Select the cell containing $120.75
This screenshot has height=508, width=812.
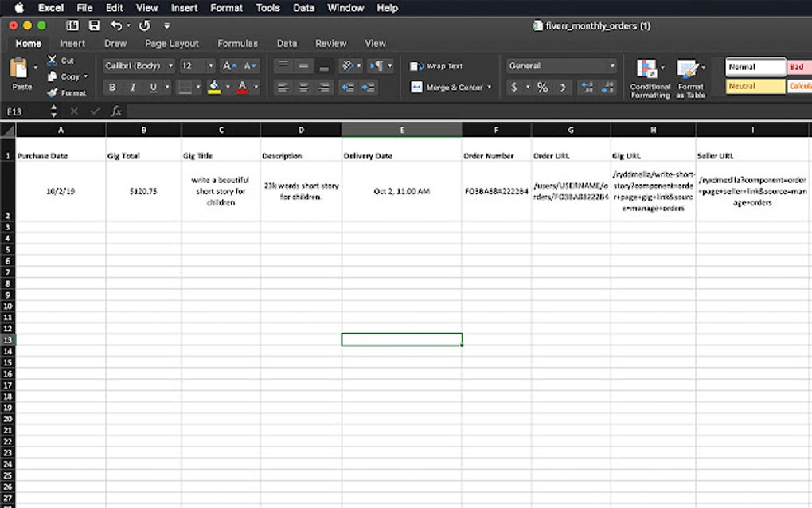pos(143,191)
